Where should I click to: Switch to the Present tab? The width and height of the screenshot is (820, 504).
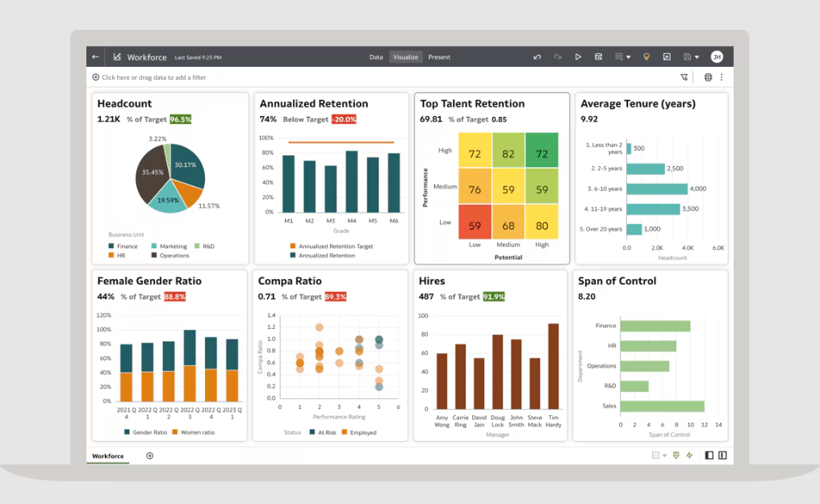coord(439,57)
